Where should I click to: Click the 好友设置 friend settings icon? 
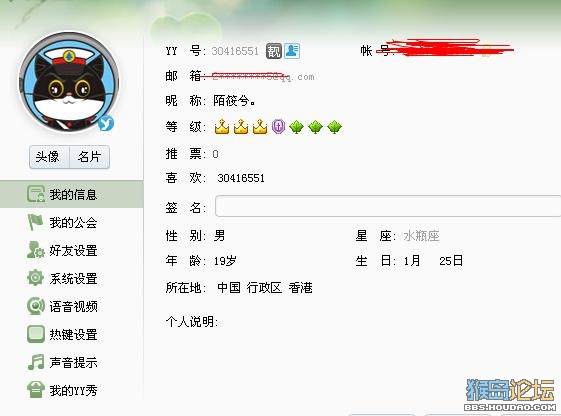[36, 250]
